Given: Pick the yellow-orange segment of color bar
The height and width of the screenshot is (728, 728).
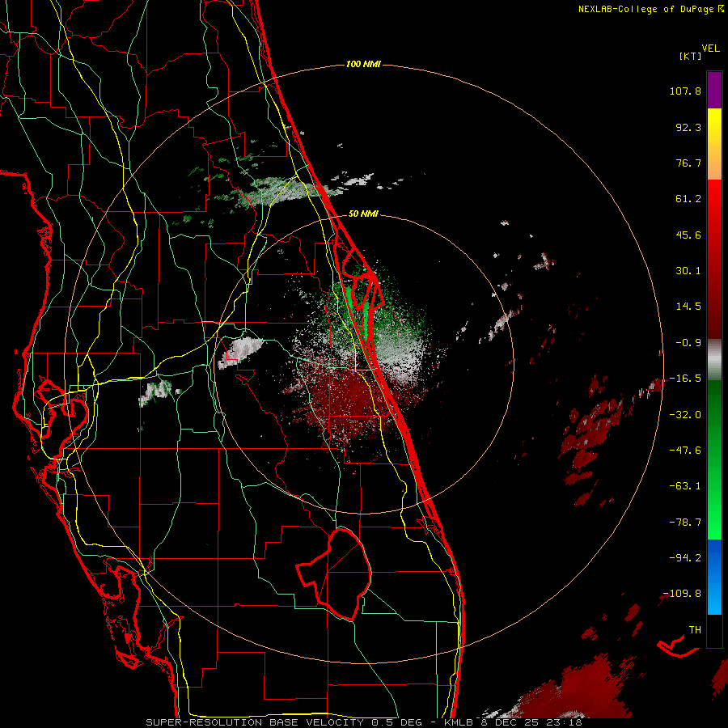Looking at the screenshot, I should 714,144.
